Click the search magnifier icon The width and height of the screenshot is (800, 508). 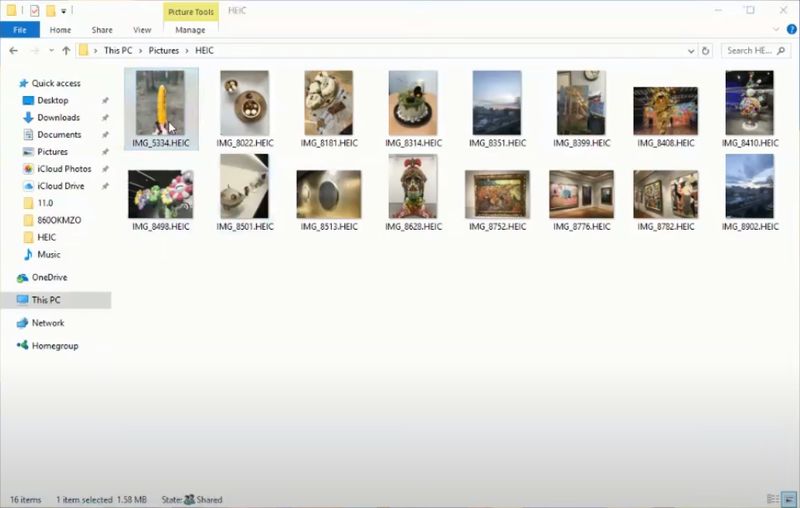(781, 50)
